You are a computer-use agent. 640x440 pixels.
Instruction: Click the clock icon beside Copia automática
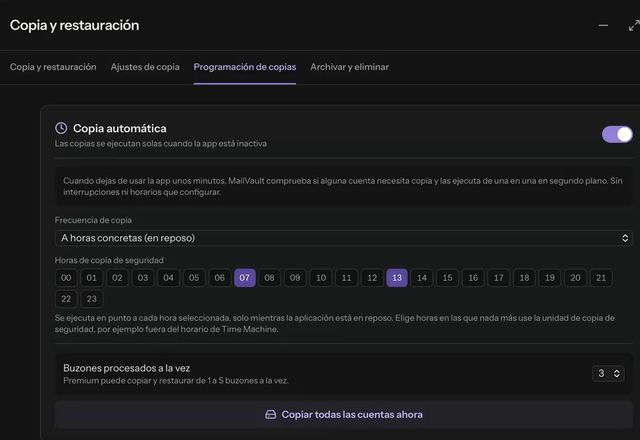(x=61, y=128)
